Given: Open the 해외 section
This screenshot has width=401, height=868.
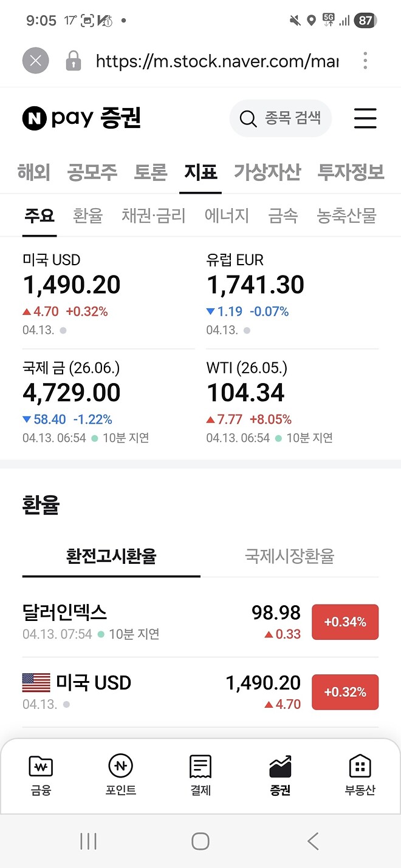Looking at the screenshot, I should click(32, 172).
